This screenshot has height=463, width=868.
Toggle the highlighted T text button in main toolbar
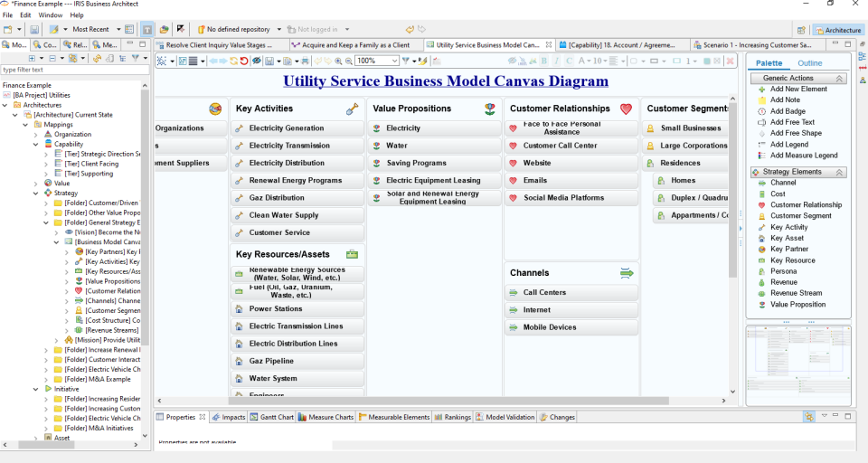pos(147,29)
